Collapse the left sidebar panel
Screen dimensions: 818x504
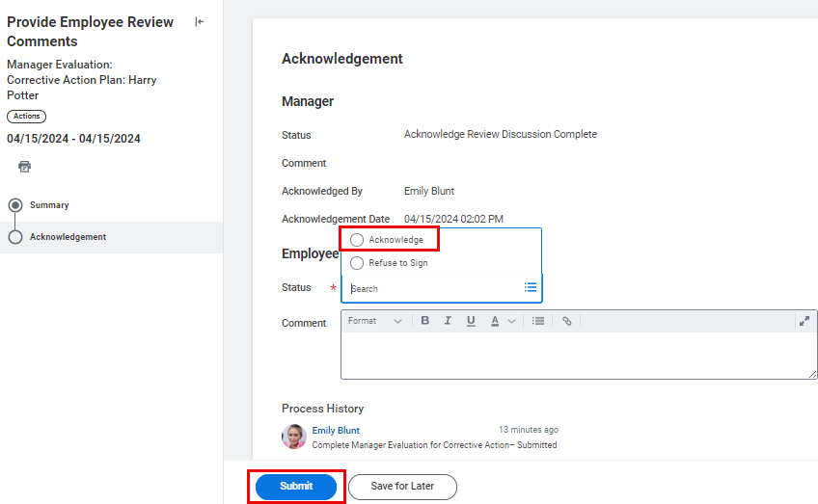tap(200, 22)
